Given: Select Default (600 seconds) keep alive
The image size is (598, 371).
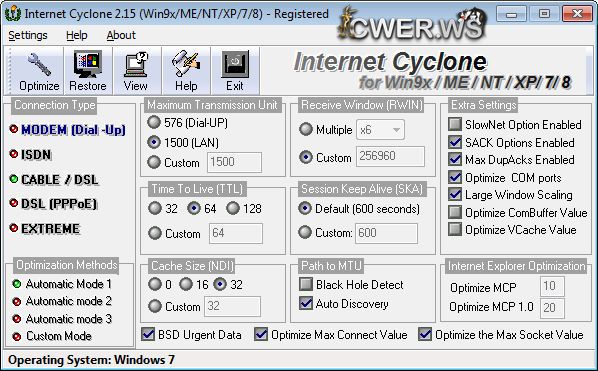Looking at the screenshot, I should pos(305,208).
